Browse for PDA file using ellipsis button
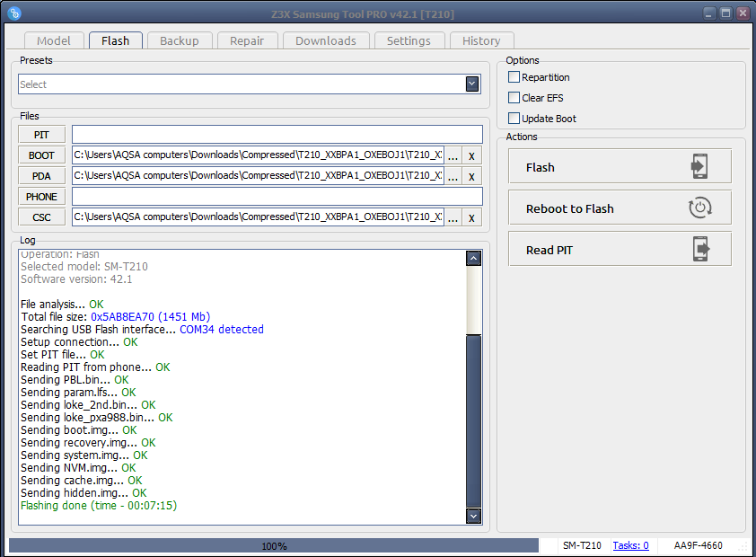This screenshot has height=557, width=756. tap(453, 176)
